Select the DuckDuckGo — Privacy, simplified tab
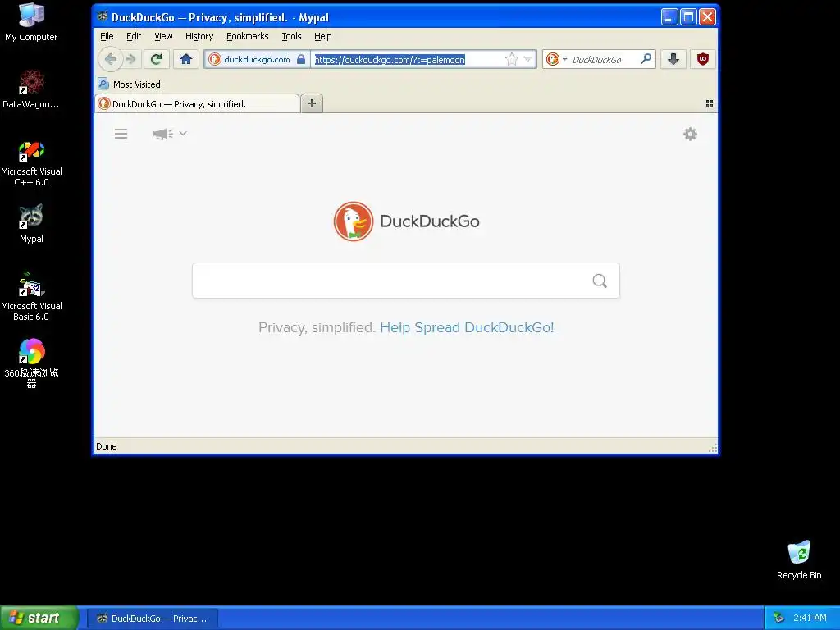840x630 pixels. click(x=197, y=104)
